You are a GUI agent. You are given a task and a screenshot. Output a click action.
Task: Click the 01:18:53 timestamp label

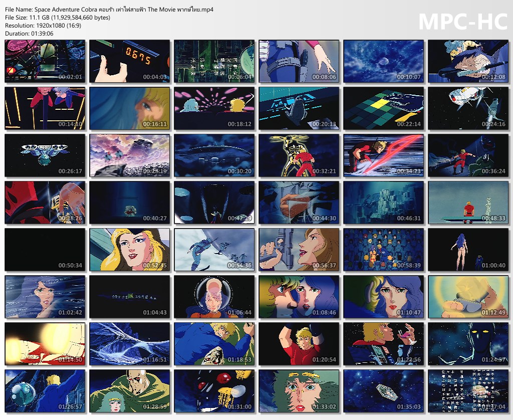coord(239,360)
